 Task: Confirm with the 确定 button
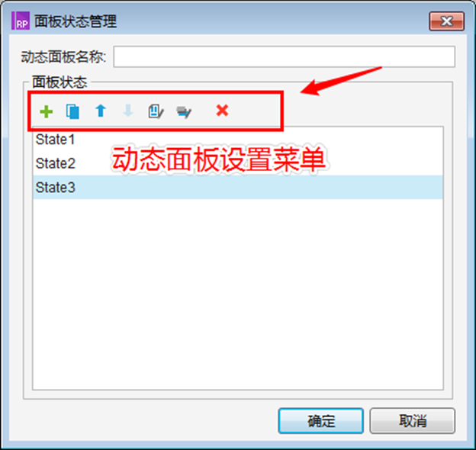tap(321, 421)
